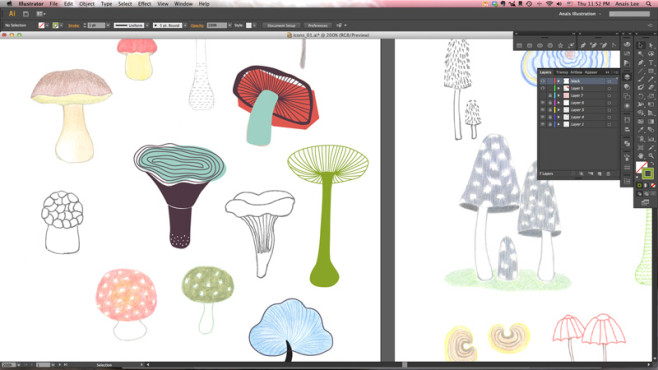Expand Layer 5 disclosure triangle
Image resolution: width=658 pixels, height=370 pixels.
point(559,89)
